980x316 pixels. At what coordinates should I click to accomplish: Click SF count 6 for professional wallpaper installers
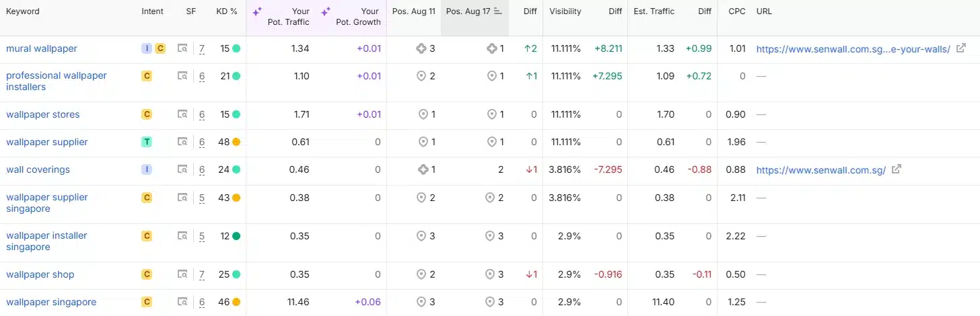[x=202, y=76]
